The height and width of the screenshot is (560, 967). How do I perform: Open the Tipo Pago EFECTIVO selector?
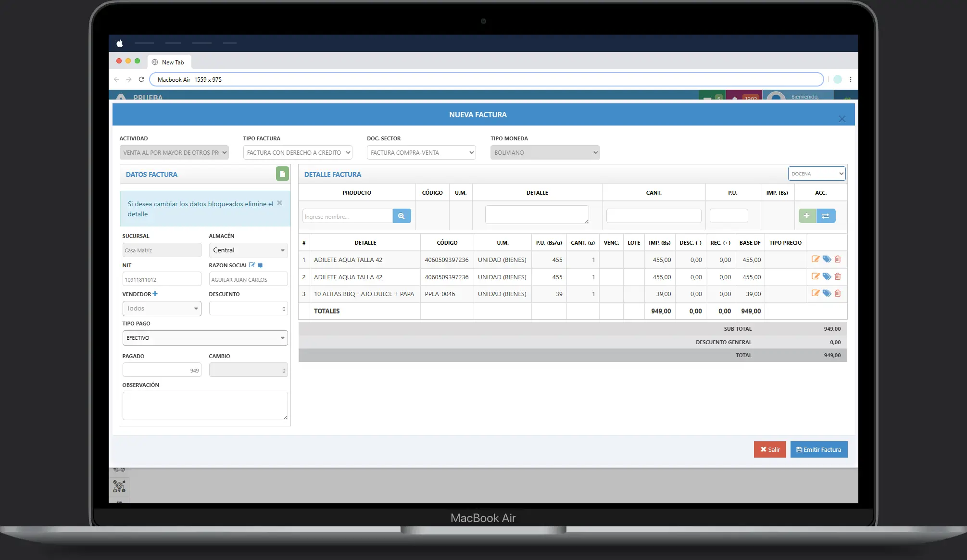(x=205, y=338)
